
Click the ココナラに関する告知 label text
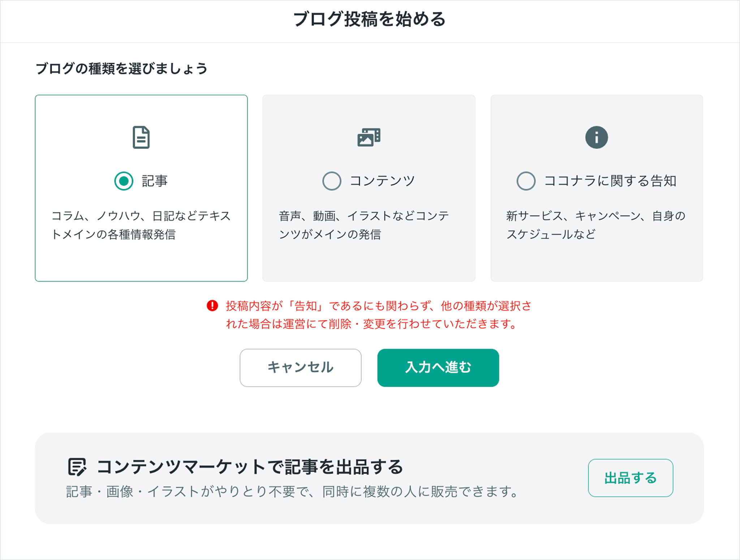coord(610,181)
